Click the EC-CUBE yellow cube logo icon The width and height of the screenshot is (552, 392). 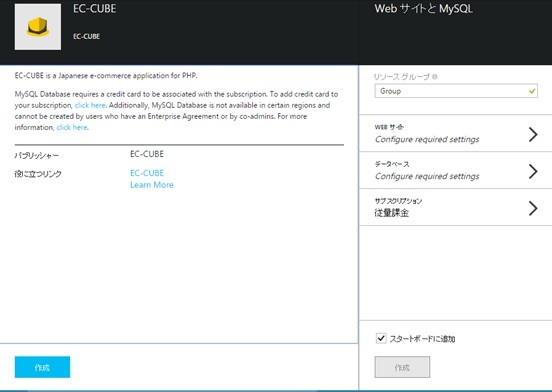[x=38, y=27]
